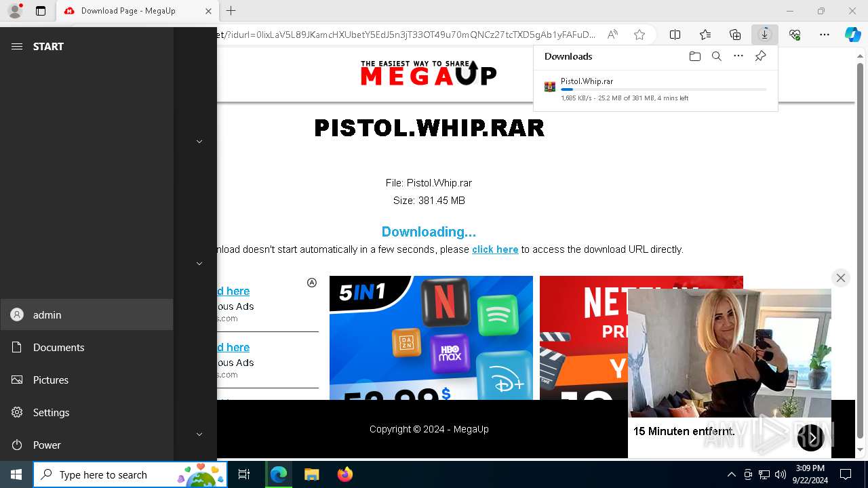
Task: Click the Pistol.Whip.rar download item
Action: (x=655, y=89)
